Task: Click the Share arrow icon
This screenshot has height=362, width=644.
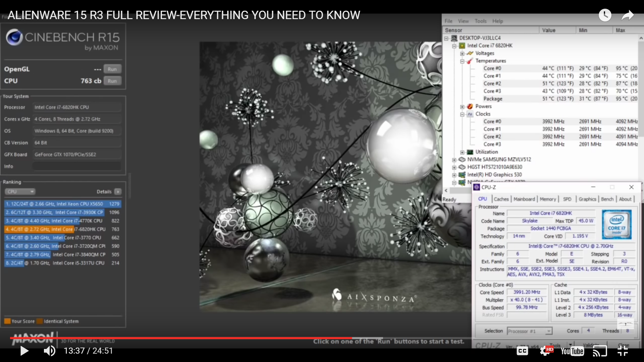Action: (x=628, y=15)
